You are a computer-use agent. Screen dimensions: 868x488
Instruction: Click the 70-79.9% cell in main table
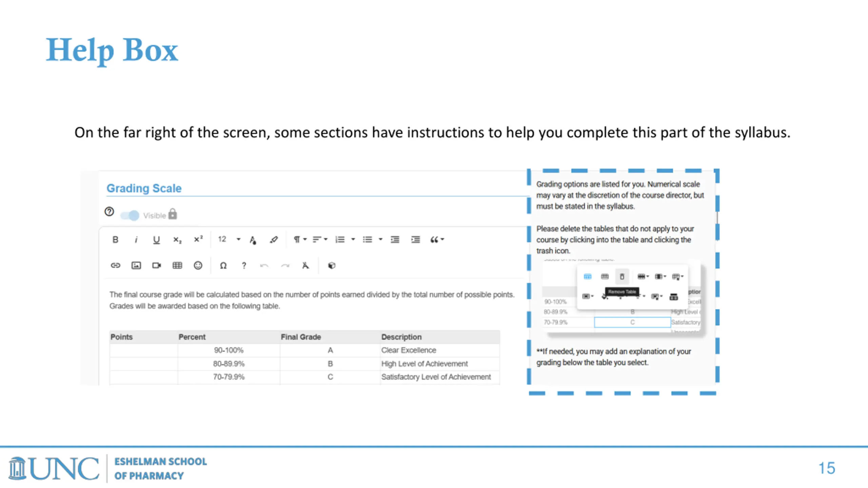[x=229, y=377]
